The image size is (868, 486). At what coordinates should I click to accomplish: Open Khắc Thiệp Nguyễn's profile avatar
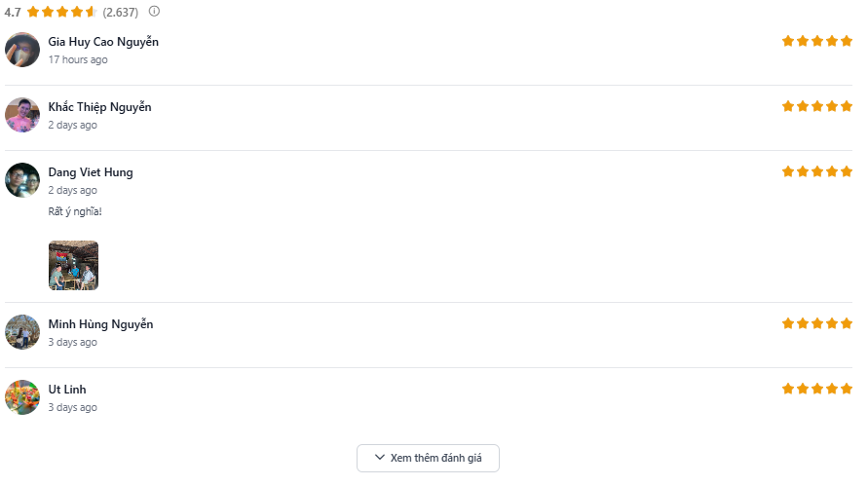(x=22, y=115)
